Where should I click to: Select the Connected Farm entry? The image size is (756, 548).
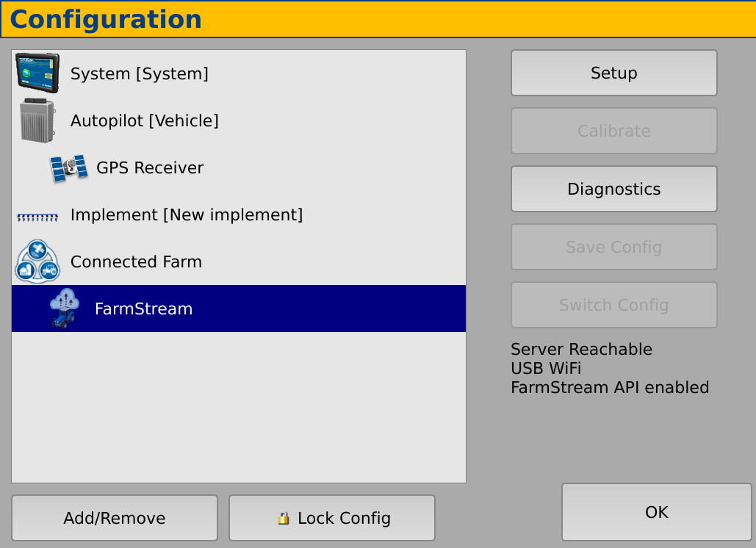(239, 262)
